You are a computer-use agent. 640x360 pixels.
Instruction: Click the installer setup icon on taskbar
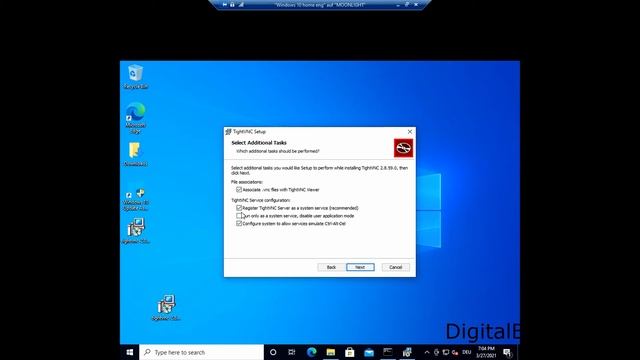[407, 352]
